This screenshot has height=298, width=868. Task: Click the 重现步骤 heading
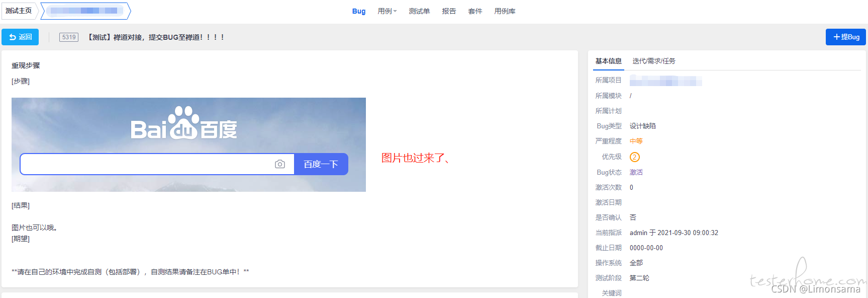(x=26, y=65)
